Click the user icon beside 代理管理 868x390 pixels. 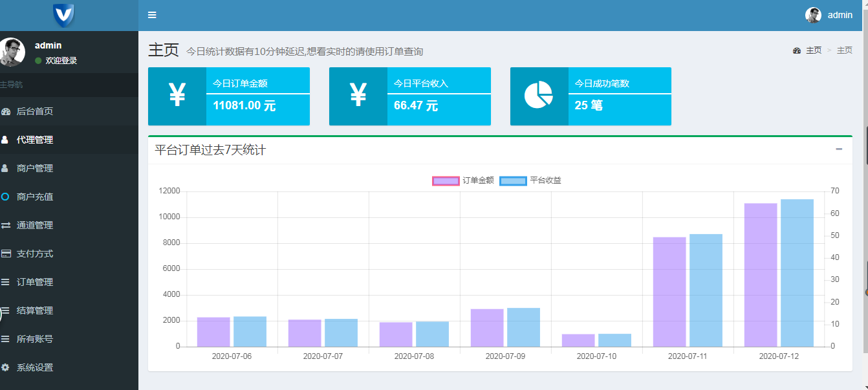[5, 140]
